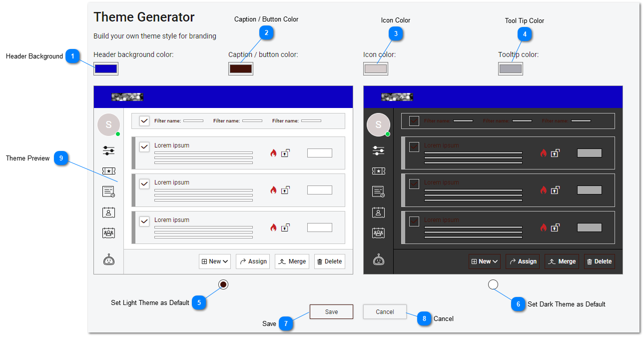
Task: Expand the New dropdown in dark preview
Action: tap(485, 261)
